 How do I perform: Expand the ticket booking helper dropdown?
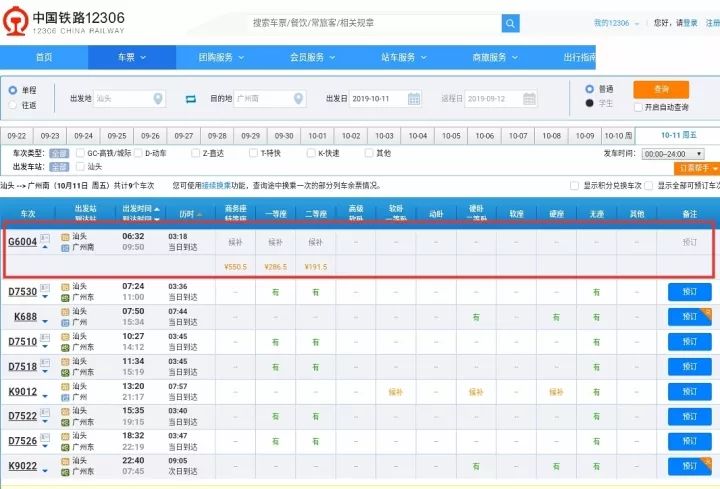[x=697, y=169]
